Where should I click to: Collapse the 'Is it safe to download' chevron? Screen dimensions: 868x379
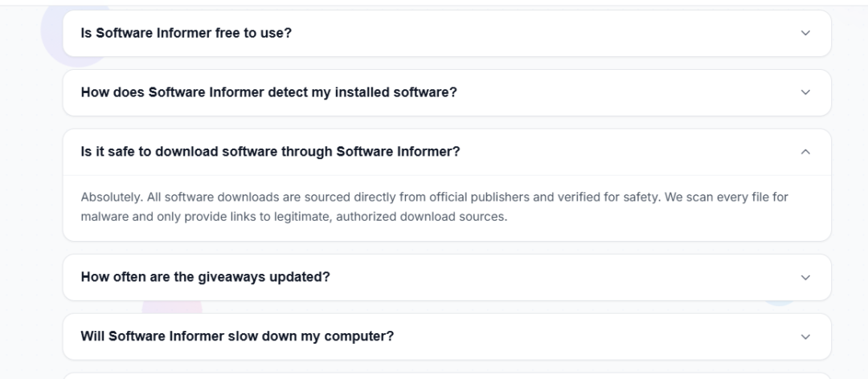coord(805,152)
